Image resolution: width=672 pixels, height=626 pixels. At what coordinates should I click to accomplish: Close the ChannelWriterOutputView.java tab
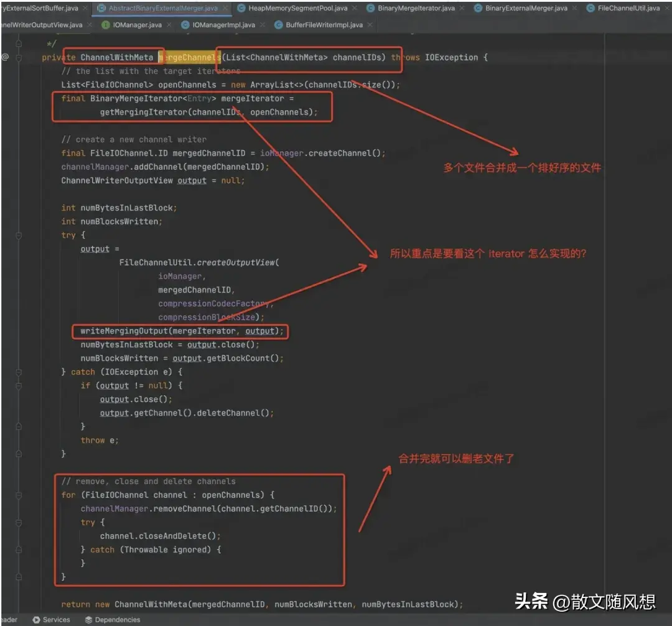pyautogui.click(x=90, y=25)
